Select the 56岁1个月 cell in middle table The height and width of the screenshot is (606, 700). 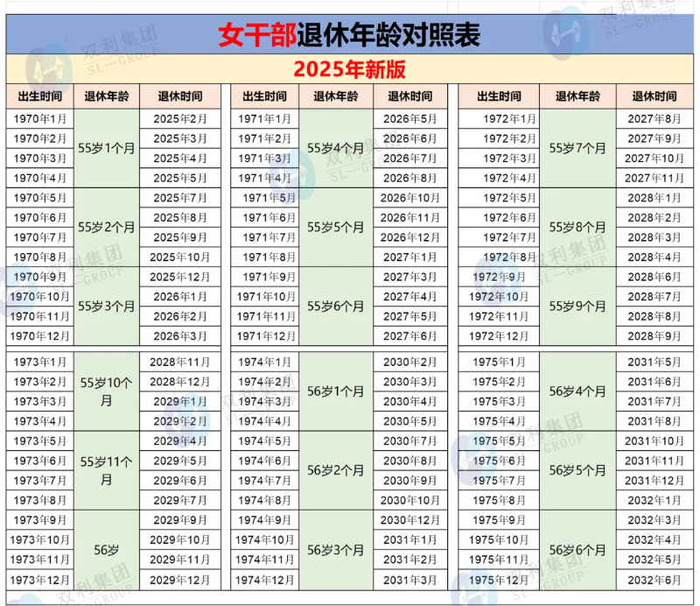(337, 390)
